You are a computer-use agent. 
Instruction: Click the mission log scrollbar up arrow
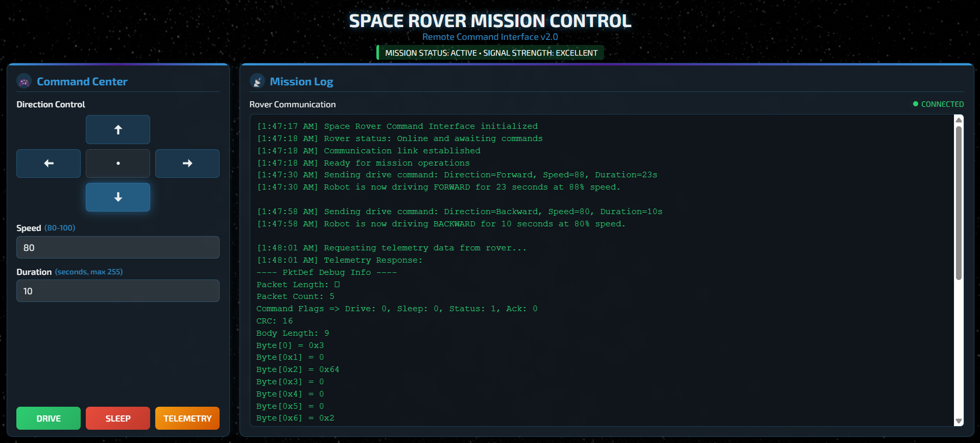pyautogui.click(x=959, y=120)
